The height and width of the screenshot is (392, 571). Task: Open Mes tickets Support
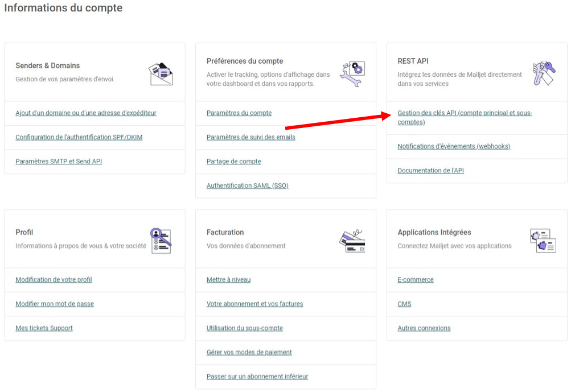click(44, 328)
